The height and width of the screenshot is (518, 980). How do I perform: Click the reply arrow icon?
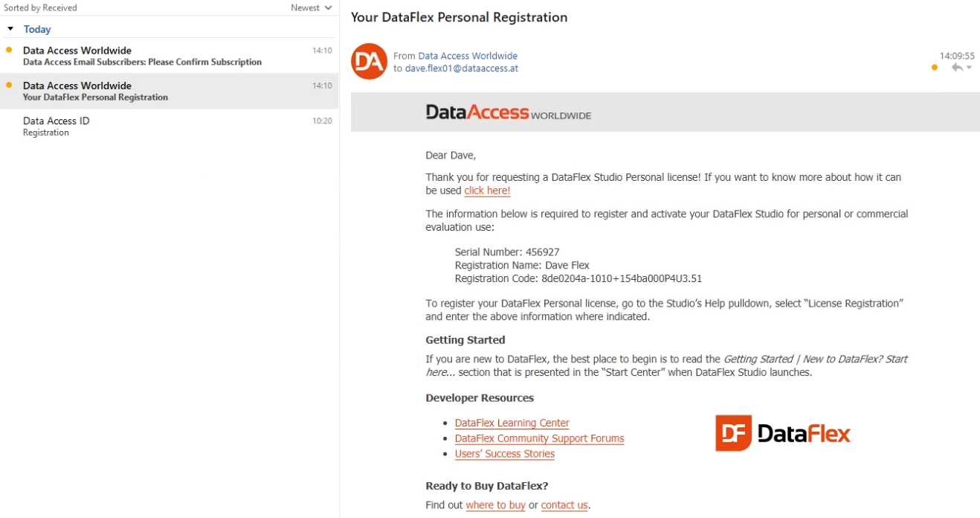(957, 68)
